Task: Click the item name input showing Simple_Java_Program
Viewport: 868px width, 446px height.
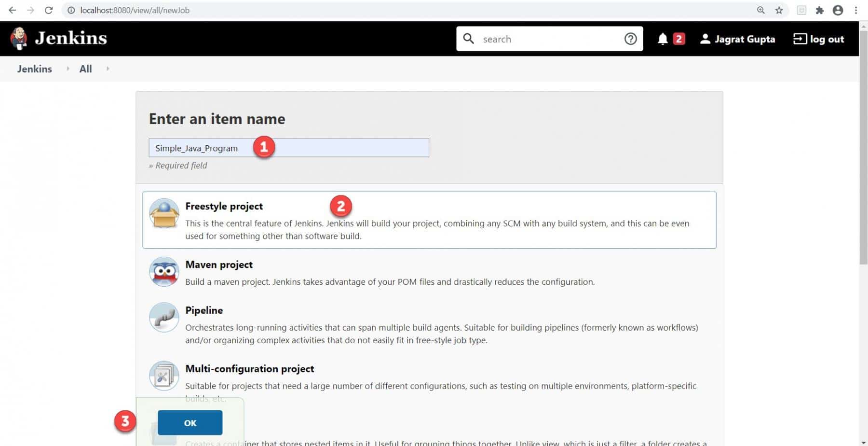Action: (x=288, y=148)
